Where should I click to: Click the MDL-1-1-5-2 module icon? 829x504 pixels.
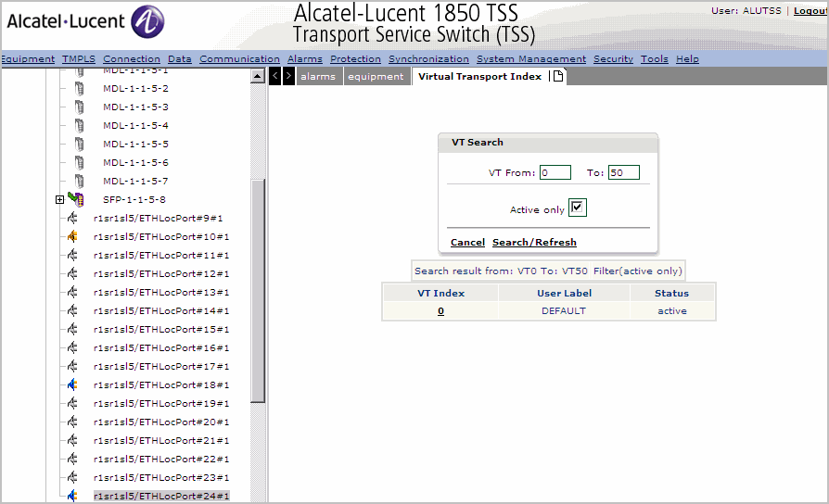[80, 88]
